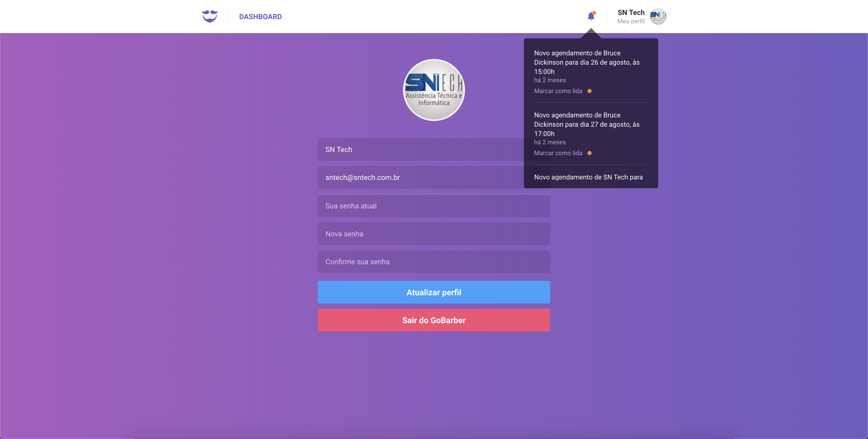Open the Meu perfil link
Viewport: 868px width, 439px height.
point(630,21)
